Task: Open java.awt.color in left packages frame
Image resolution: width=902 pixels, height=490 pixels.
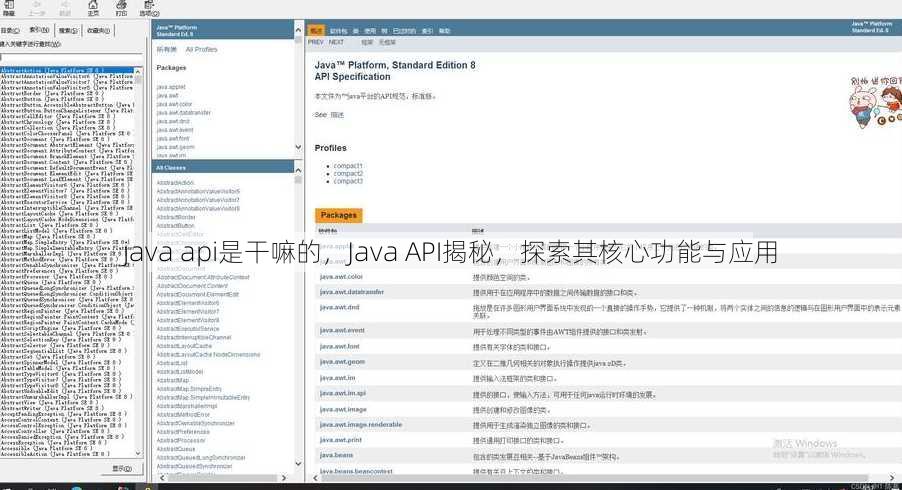Action: [x=174, y=105]
